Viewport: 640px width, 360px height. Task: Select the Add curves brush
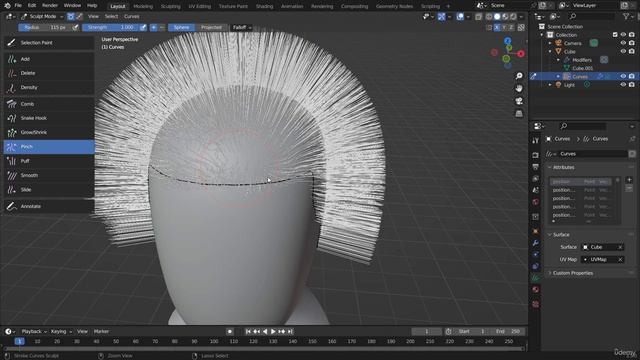pyautogui.click(x=49, y=59)
